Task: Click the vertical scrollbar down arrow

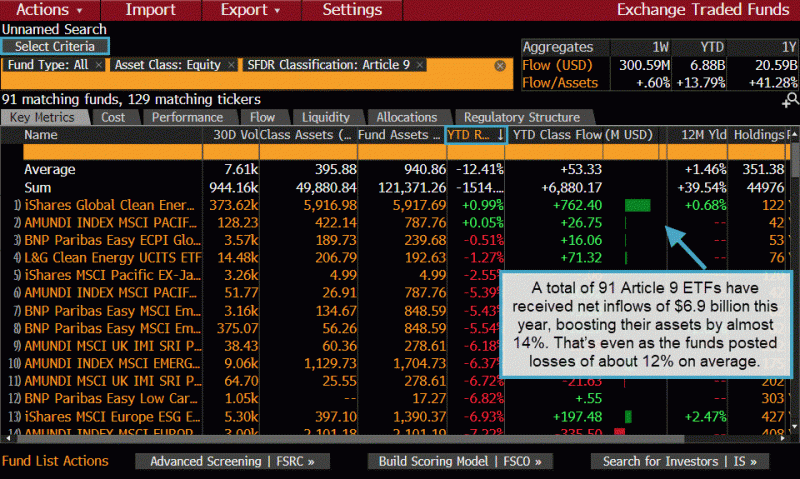Action: tap(794, 426)
